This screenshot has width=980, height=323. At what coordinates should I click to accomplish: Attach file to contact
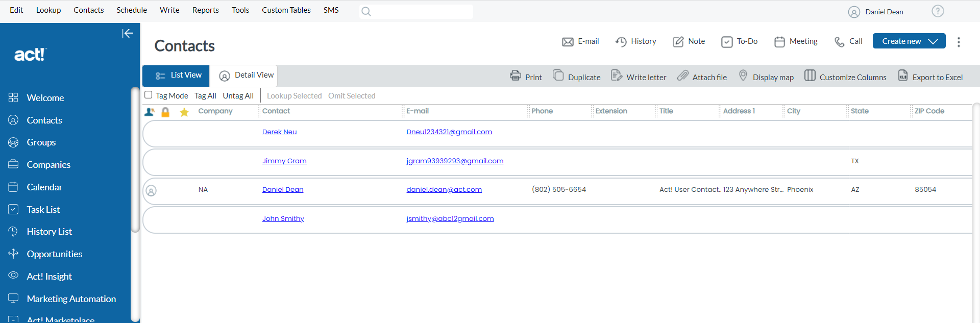coord(702,77)
